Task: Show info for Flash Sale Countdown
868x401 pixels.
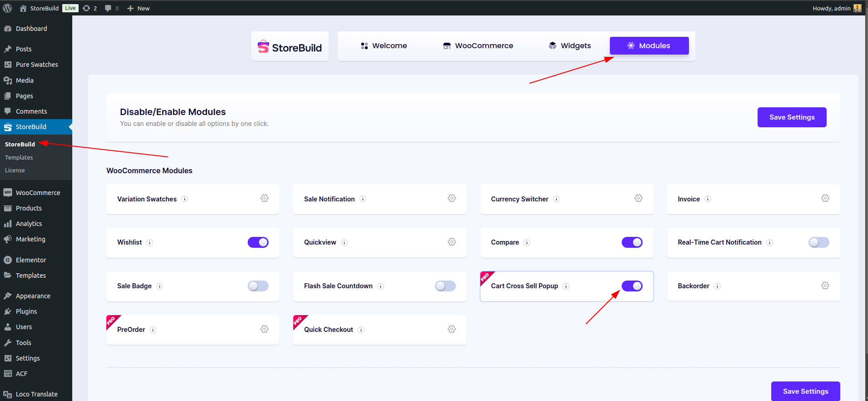Action: [381, 286]
